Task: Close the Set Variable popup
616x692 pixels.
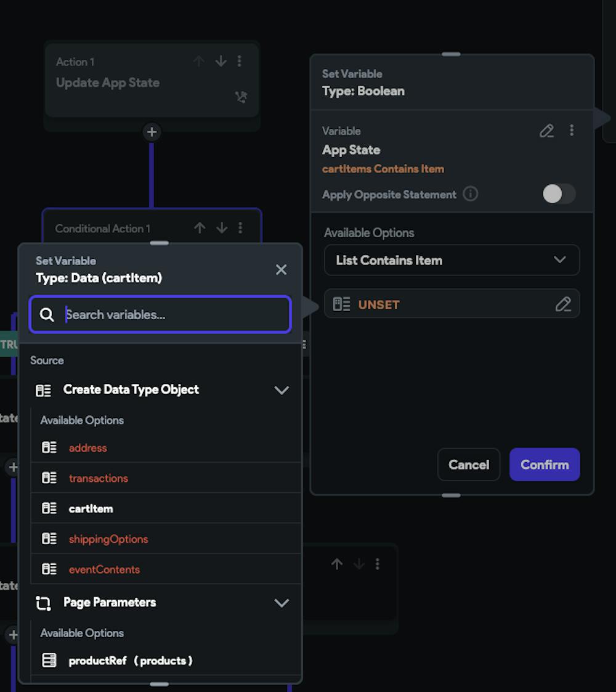Action: pos(281,269)
